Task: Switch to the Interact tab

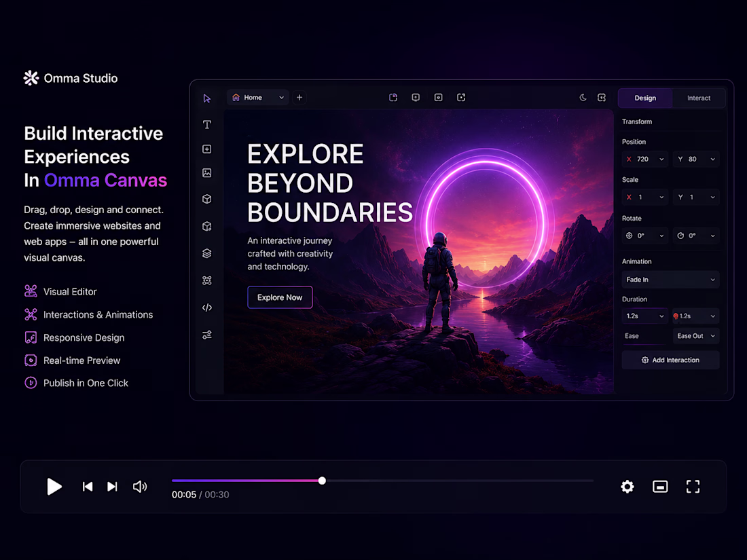Action: [698, 98]
